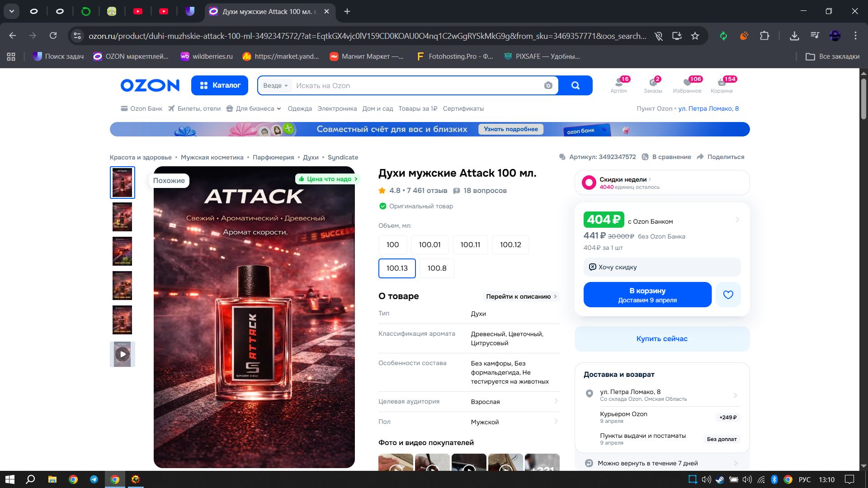
Task: Expand the Целевая аудитория row chevron
Action: coord(556,401)
